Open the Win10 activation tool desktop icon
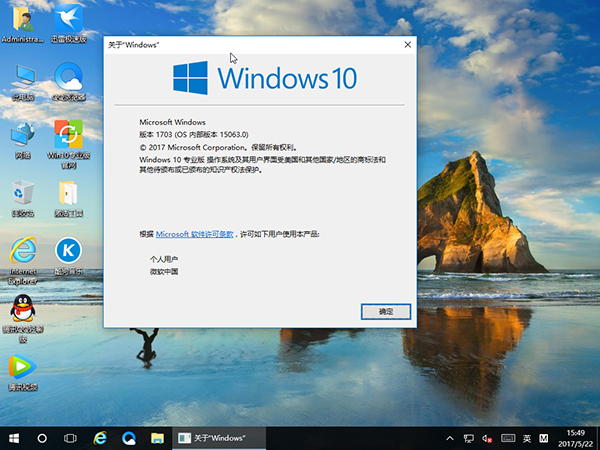The width and height of the screenshot is (600, 450). (x=68, y=135)
